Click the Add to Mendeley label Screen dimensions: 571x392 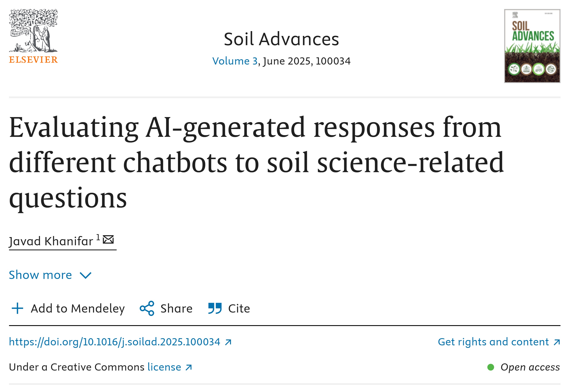pyautogui.click(x=78, y=308)
